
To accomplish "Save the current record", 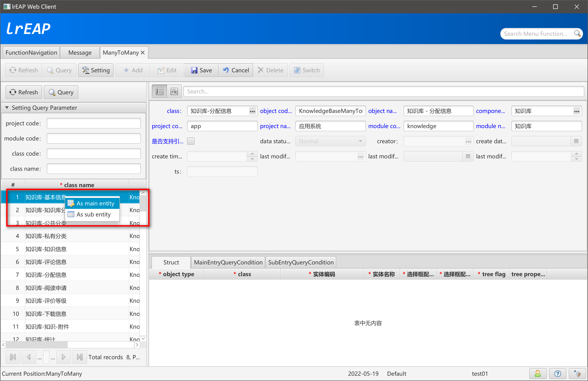I will [201, 70].
